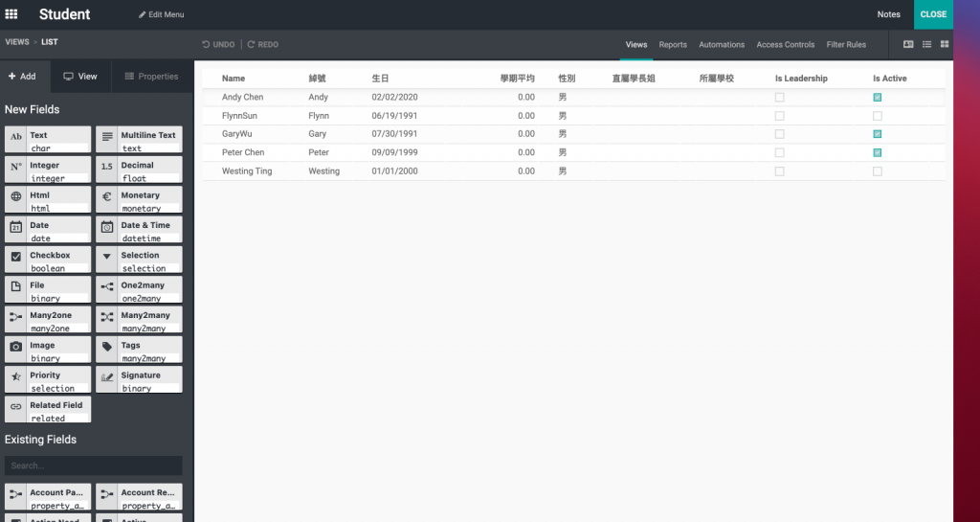
Task: Add a Selection field
Action: tap(139, 260)
